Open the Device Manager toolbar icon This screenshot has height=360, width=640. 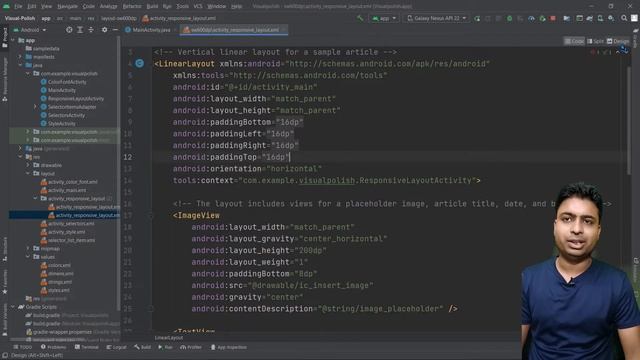coord(600,18)
